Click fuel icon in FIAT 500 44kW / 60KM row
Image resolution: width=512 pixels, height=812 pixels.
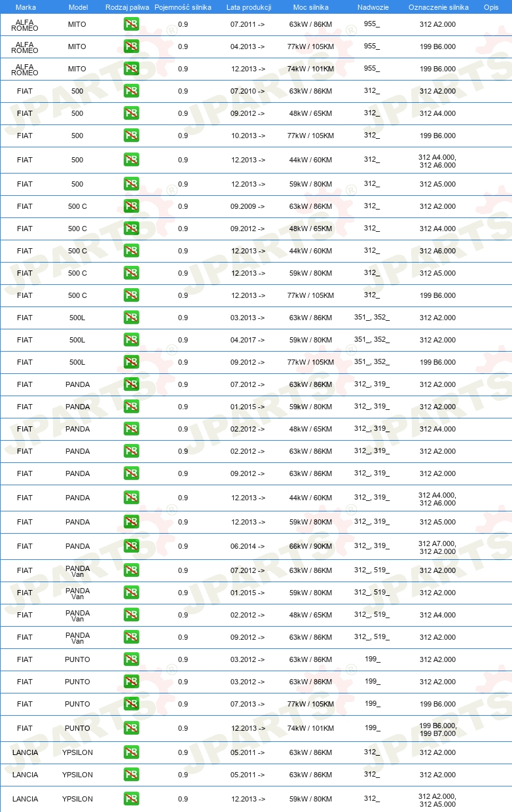tap(131, 160)
